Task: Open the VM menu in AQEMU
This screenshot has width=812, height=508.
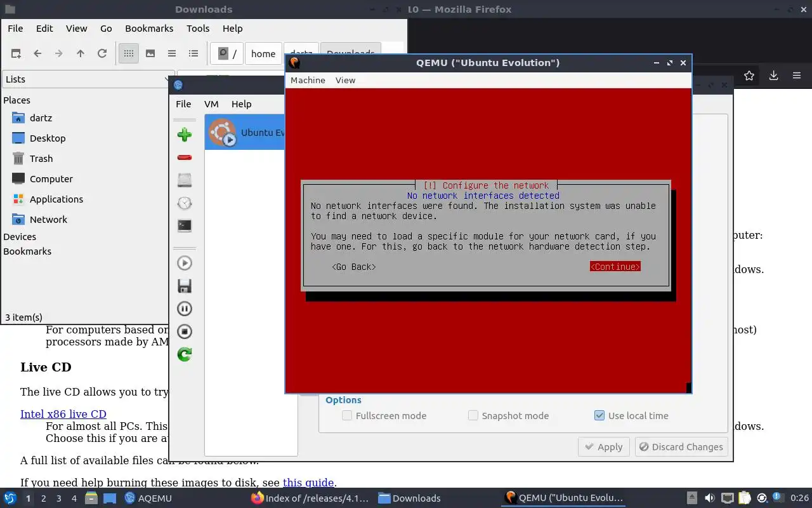Action: pos(211,104)
